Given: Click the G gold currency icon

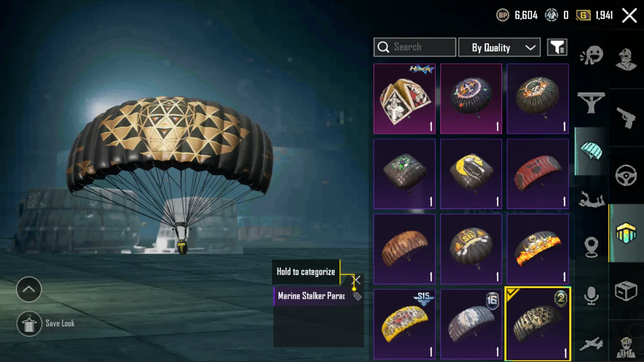Looking at the screenshot, I should coord(583,15).
